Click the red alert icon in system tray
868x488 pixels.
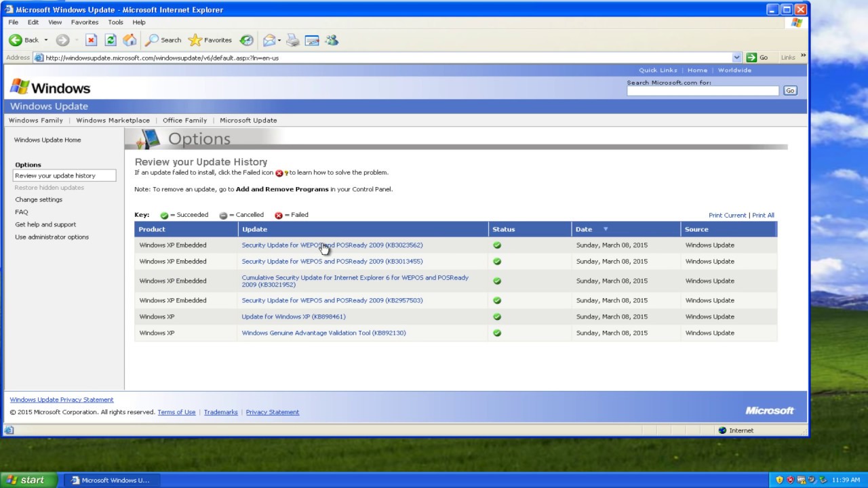tap(790, 480)
